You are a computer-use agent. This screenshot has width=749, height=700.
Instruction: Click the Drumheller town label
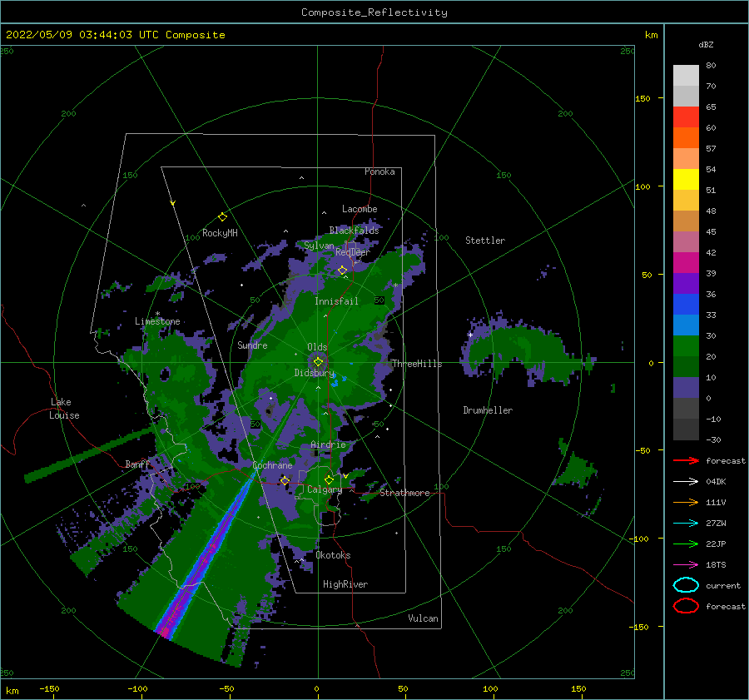click(488, 410)
